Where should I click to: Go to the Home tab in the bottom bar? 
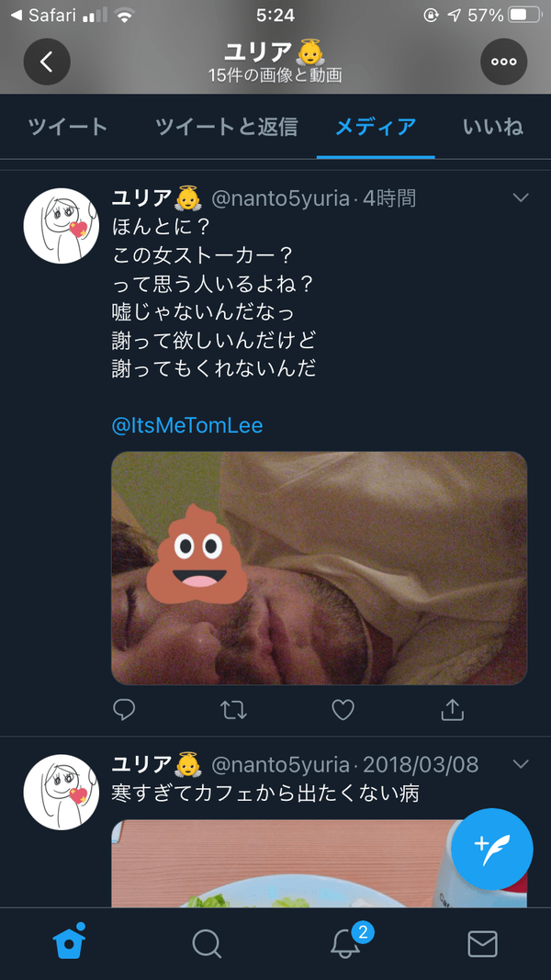point(69,943)
